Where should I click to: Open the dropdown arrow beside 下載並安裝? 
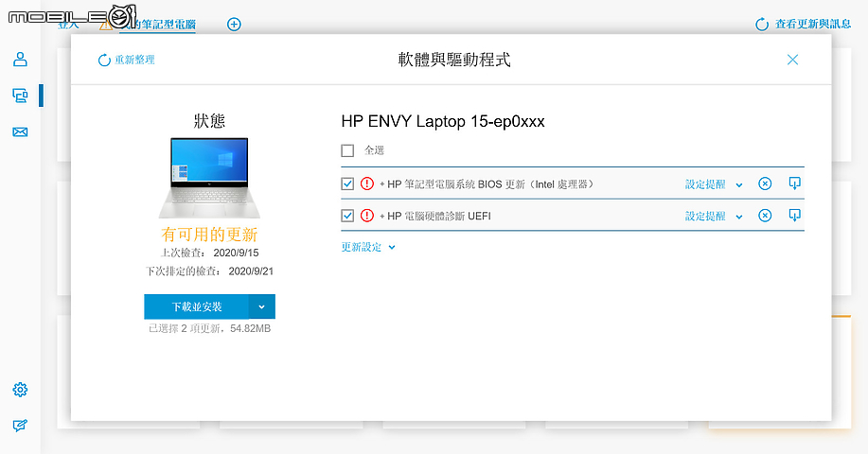coord(262,306)
